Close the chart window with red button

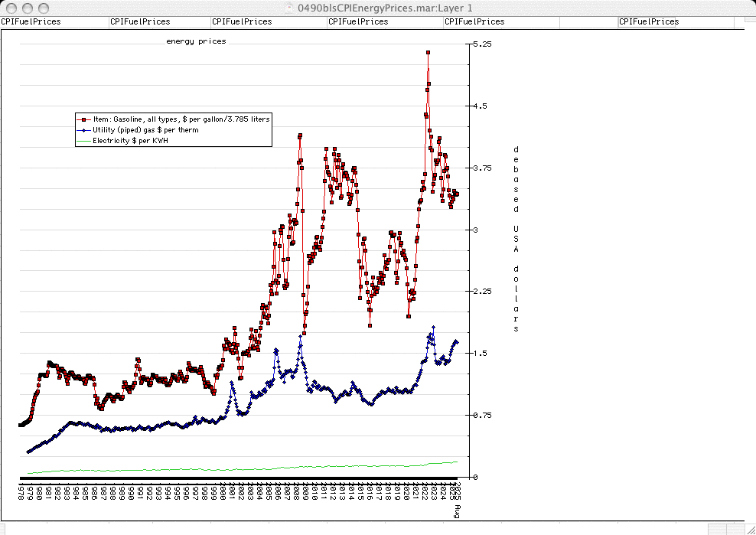coord(10,7)
